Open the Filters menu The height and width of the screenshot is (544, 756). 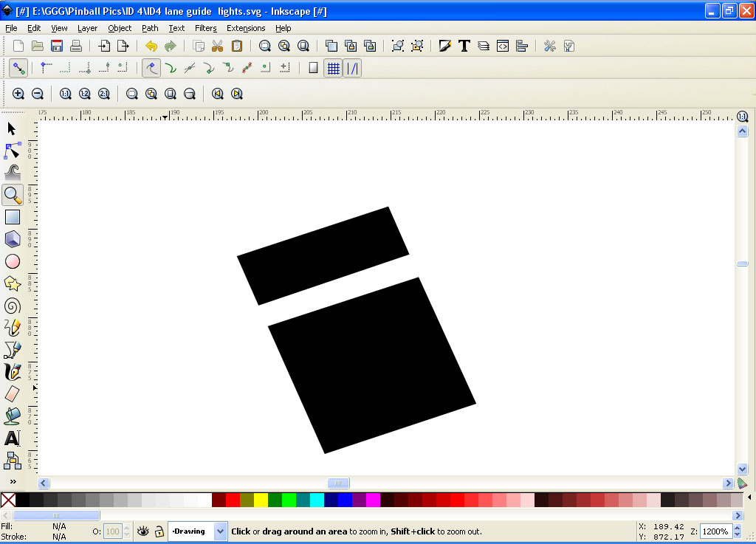[x=205, y=28]
